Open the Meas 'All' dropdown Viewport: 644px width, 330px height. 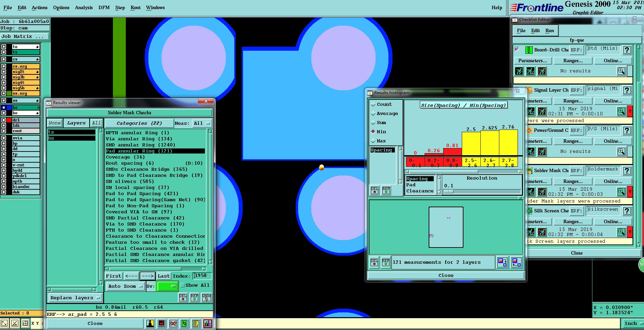[x=202, y=123]
